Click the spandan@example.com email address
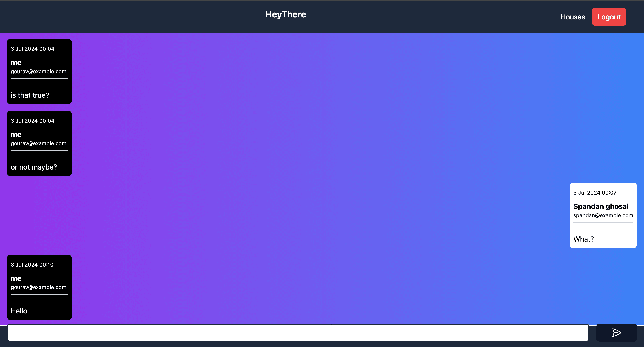The image size is (644, 347). (x=603, y=215)
